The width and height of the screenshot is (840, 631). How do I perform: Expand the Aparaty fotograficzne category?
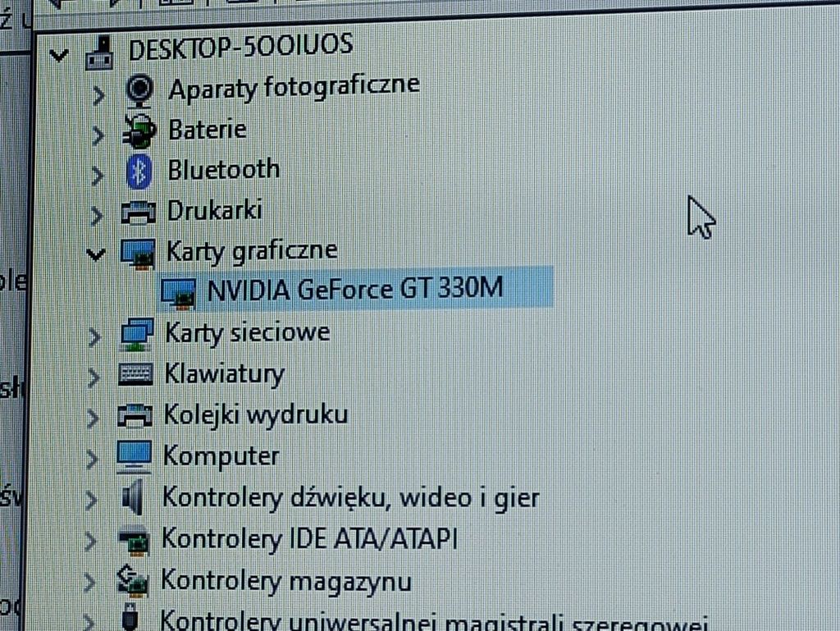click(98, 95)
